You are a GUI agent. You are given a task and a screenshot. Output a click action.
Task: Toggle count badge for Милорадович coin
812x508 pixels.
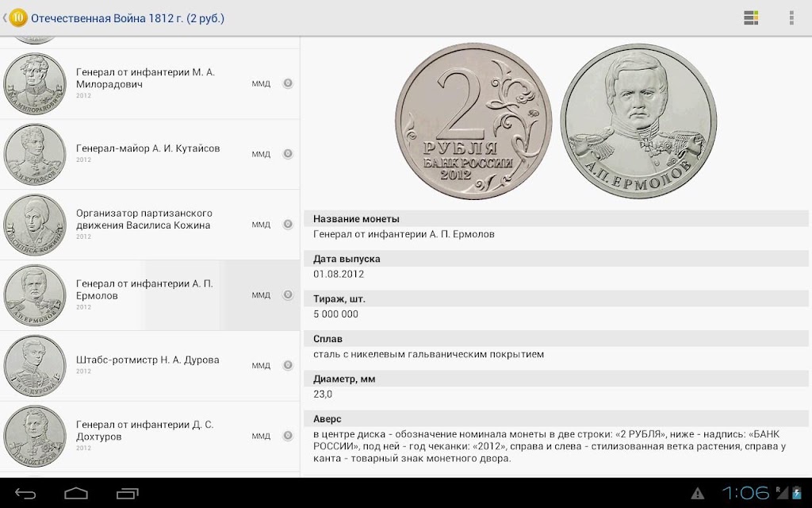point(288,83)
